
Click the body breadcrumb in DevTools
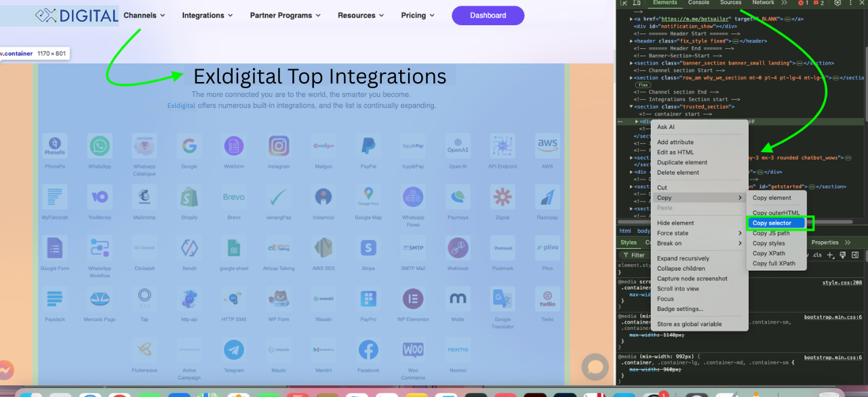[644, 231]
